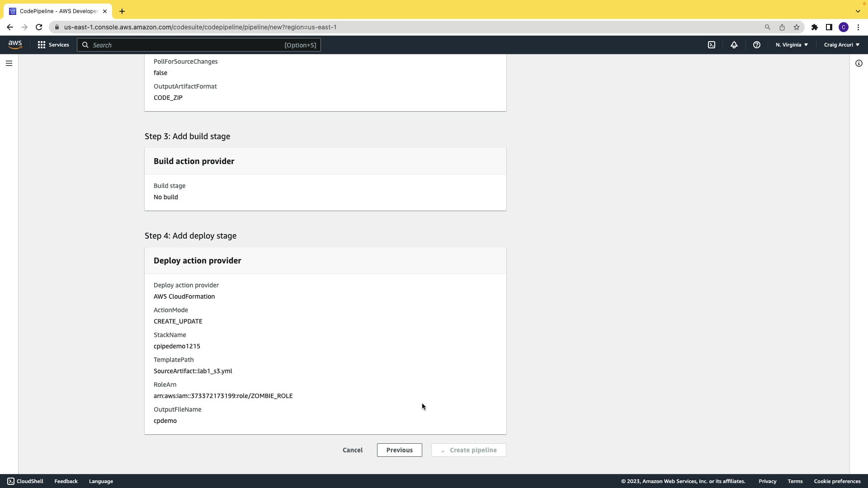The image size is (868, 488).
Task: Open the Craig Arcuri account dropdown
Action: (x=841, y=45)
